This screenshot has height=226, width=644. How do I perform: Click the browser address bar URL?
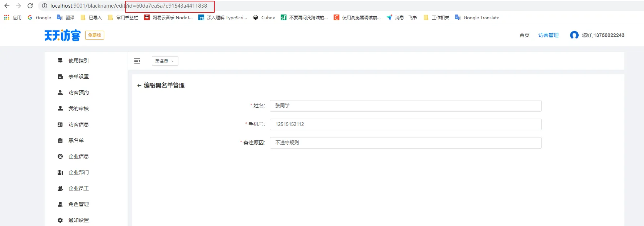[129, 6]
